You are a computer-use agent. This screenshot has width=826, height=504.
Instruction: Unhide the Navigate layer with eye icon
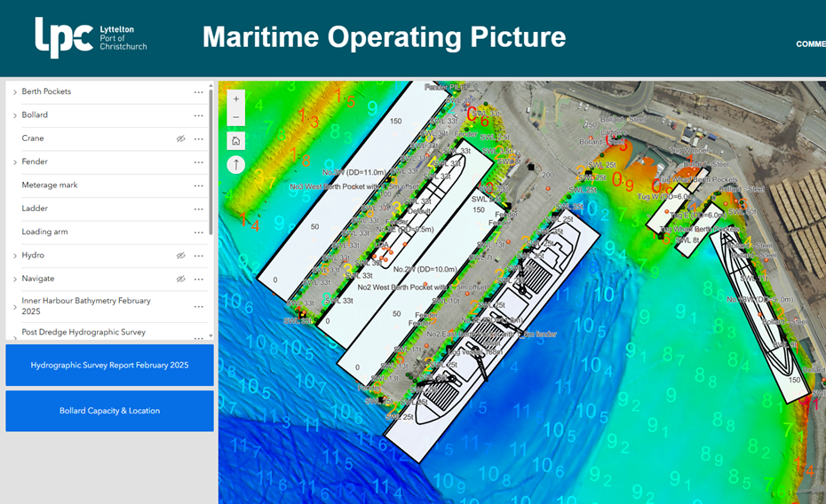point(180,279)
